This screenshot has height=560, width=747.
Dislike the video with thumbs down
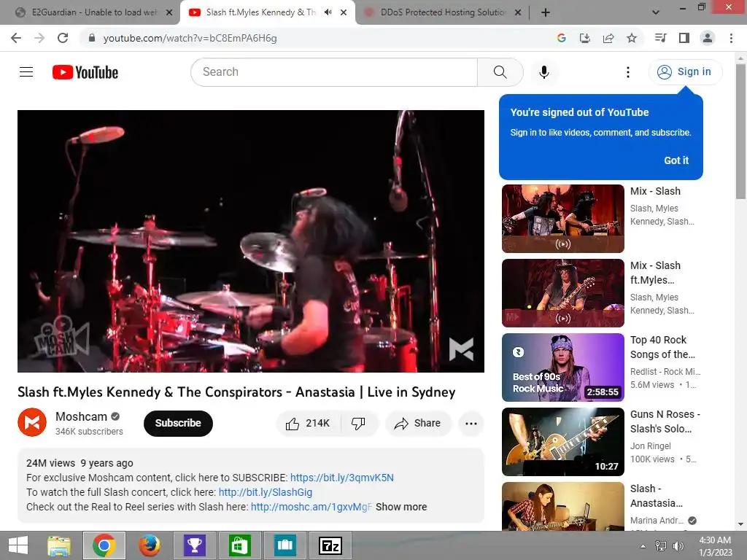[359, 424]
